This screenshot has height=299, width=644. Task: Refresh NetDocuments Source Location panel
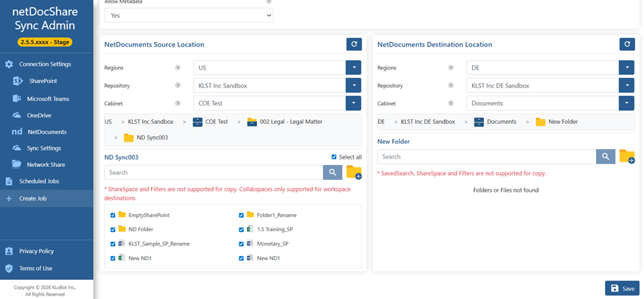point(354,44)
